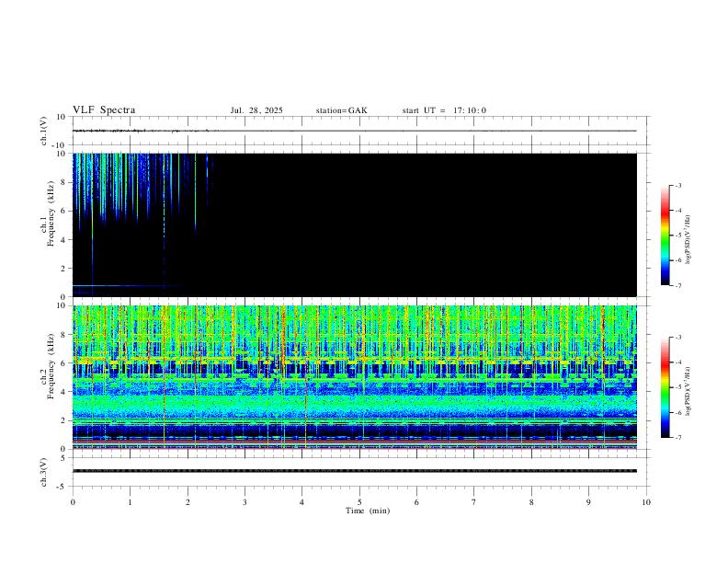The height and width of the screenshot is (563, 728).
Task: Click the ch.2 spectrogram plot area
Action: coord(355,377)
